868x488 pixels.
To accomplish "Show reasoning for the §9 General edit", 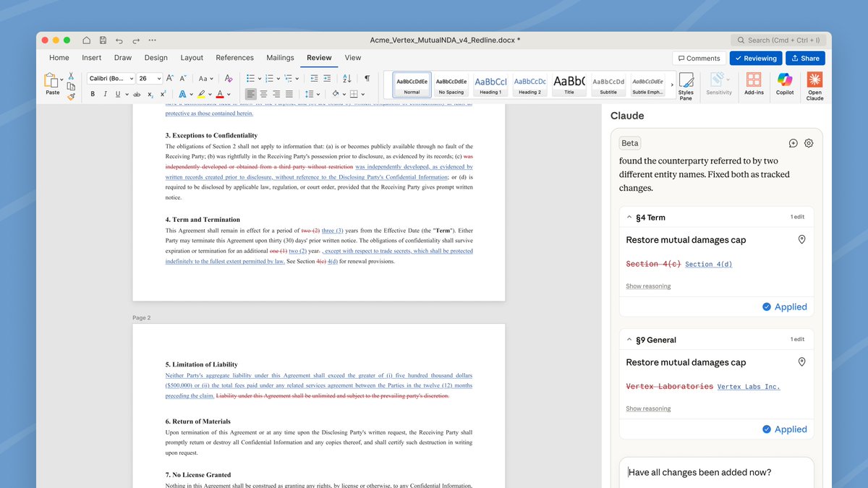I will click(x=647, y=408).
